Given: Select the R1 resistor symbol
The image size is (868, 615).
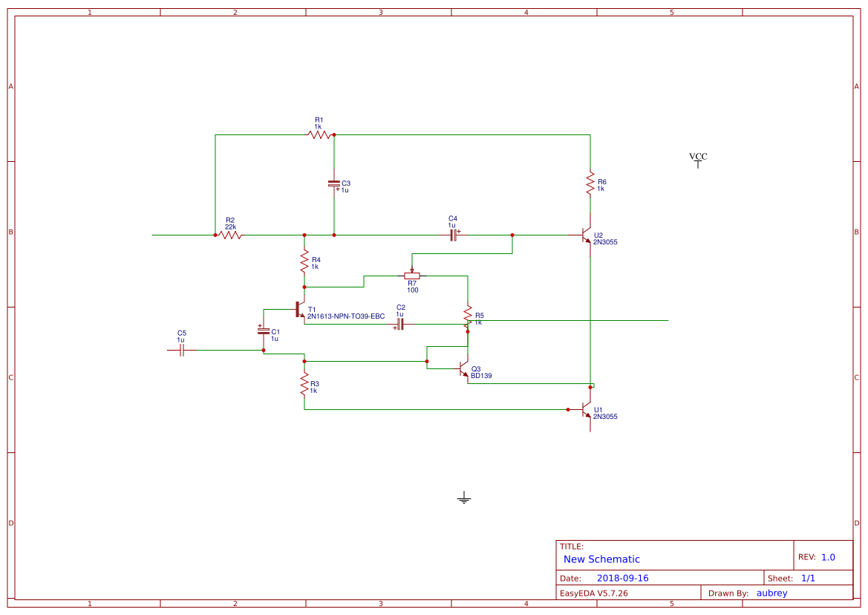Looking at the screenshot, I should pos(319,134).
